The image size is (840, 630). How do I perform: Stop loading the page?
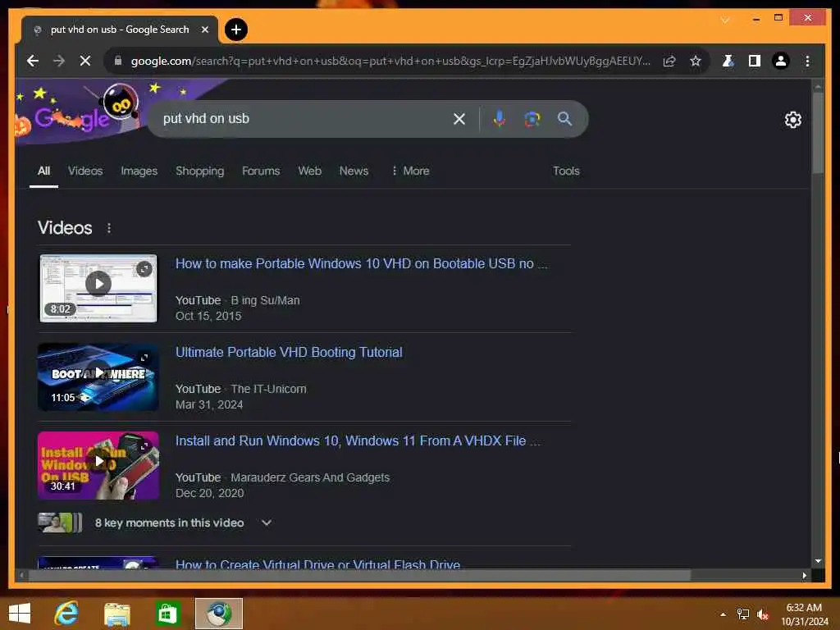click(85, 61)
